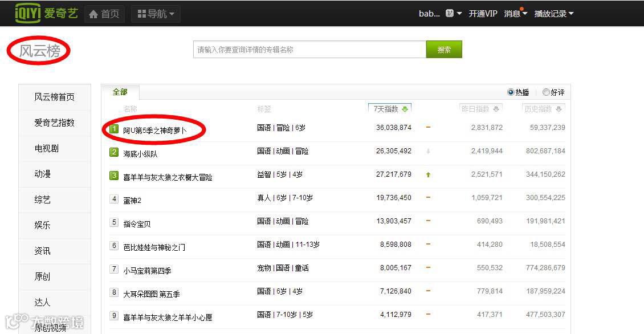Click rank 6 number badge

click(x=114, y=246)
